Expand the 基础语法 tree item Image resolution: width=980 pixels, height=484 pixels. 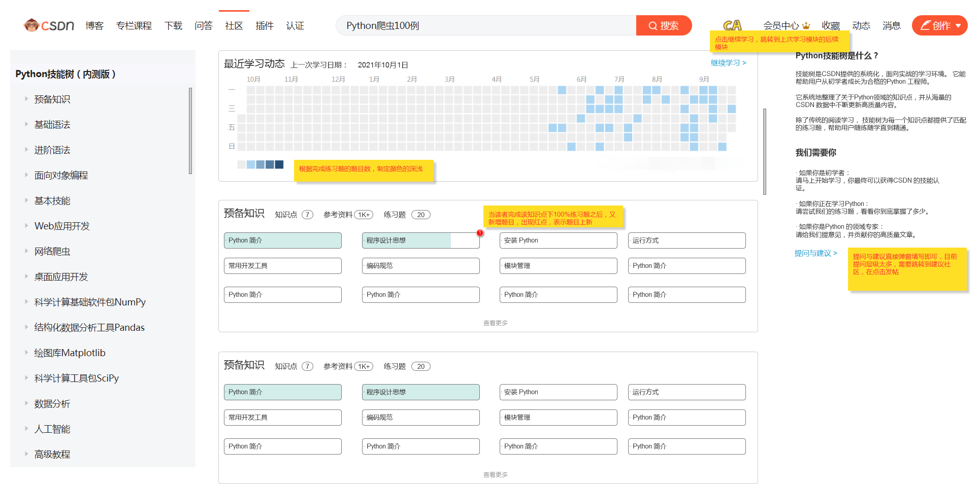coord(26,124)
